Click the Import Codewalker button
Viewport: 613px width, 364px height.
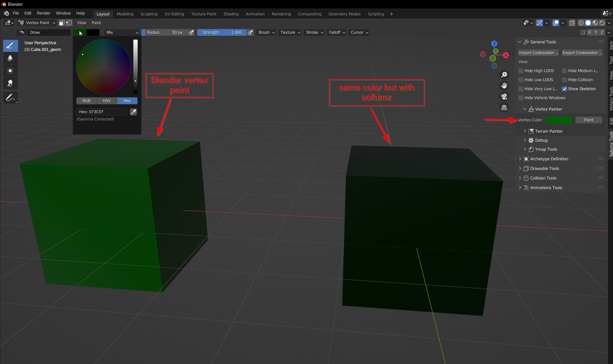(538, 53)
